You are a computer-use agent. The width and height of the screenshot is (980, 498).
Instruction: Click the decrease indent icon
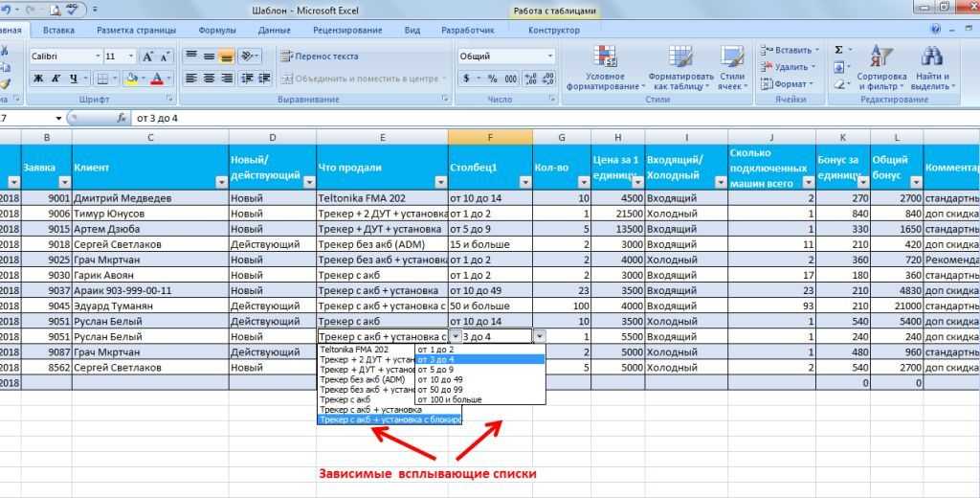point(247,79)
